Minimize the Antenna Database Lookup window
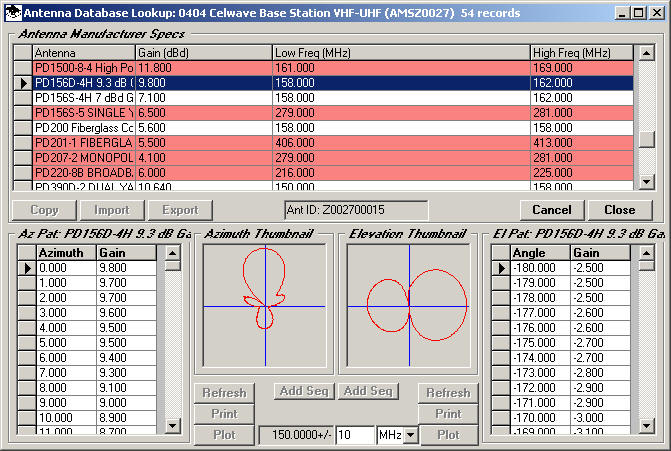The image size is (671, 451). pos(622,13)
